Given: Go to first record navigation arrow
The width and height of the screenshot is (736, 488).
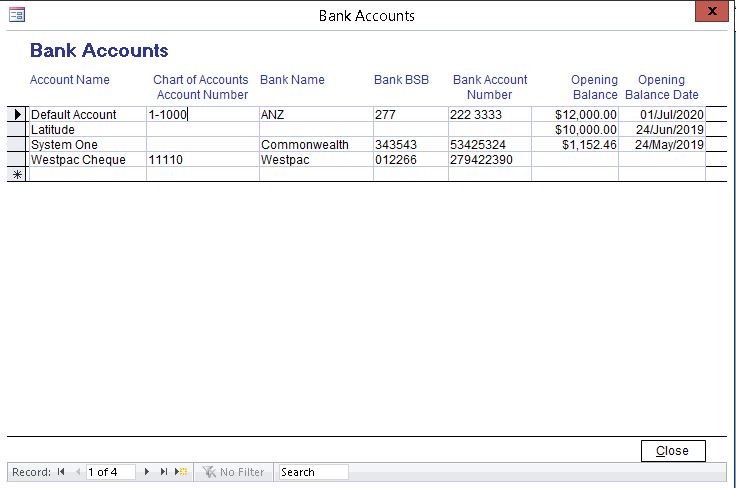Looking at the screenshot, I should click(x=61, y=472).
